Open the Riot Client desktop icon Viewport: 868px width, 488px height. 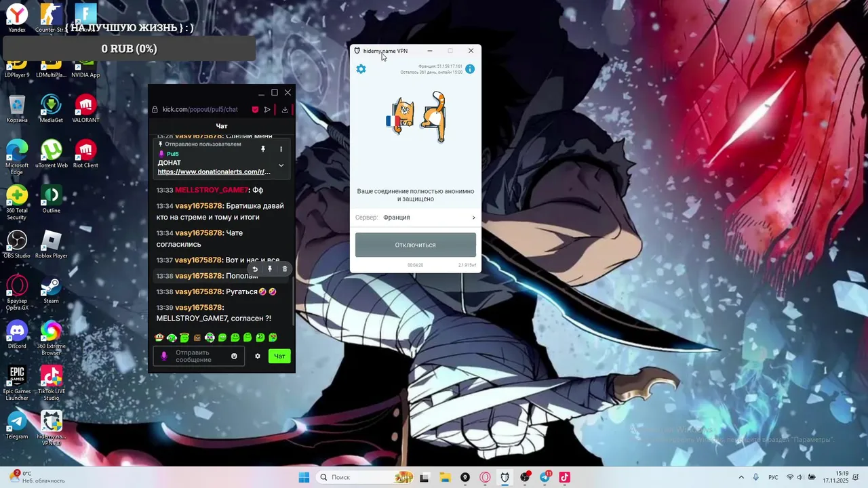[x=85, y=154]
